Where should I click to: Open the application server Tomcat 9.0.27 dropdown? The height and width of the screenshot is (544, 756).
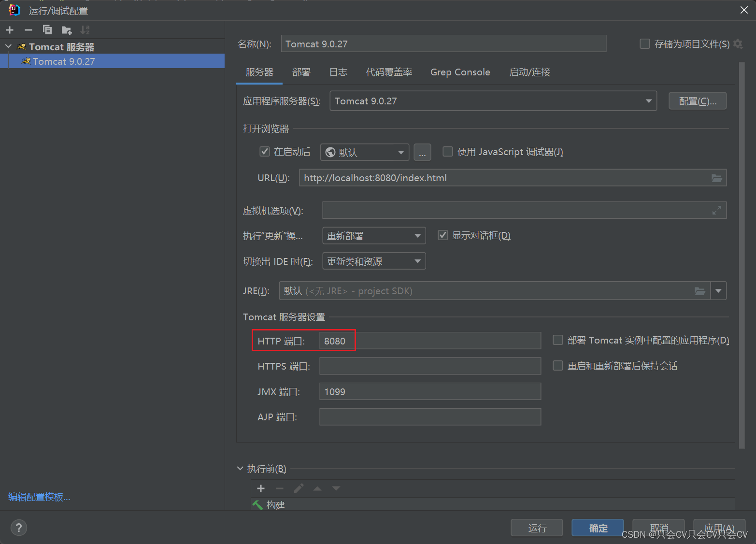(493, 101)
